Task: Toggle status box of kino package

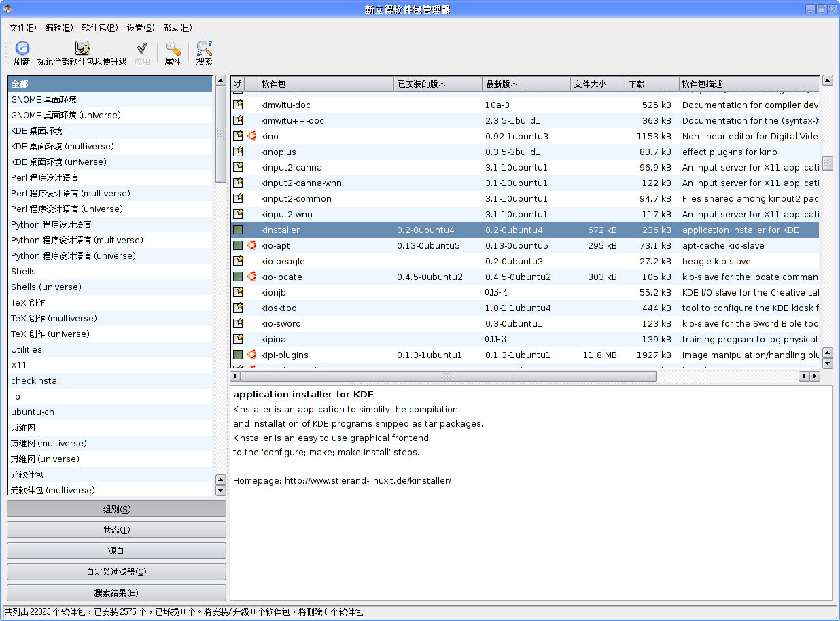Action: pyautogui.click(x=238, y=136)
